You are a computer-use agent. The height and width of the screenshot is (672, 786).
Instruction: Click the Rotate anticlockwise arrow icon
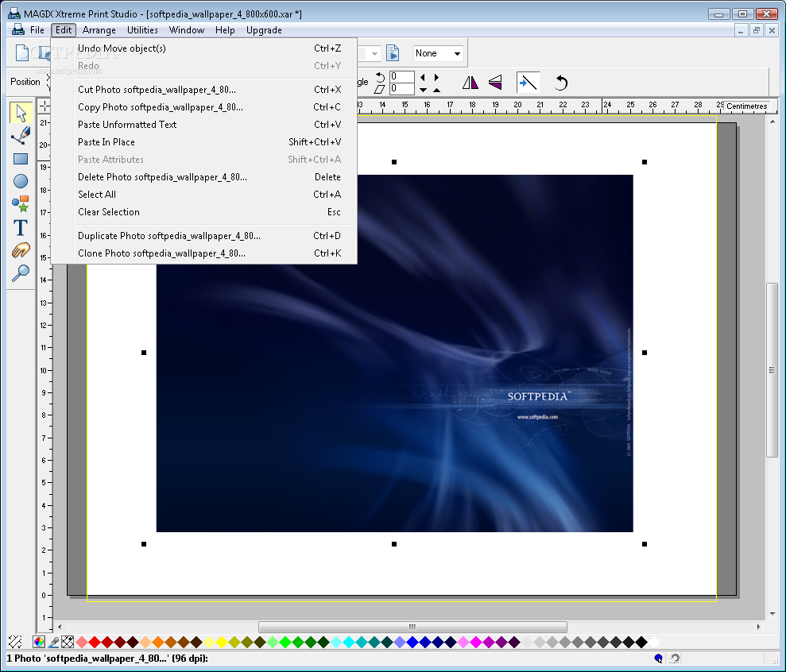click(x=561, y=83)
